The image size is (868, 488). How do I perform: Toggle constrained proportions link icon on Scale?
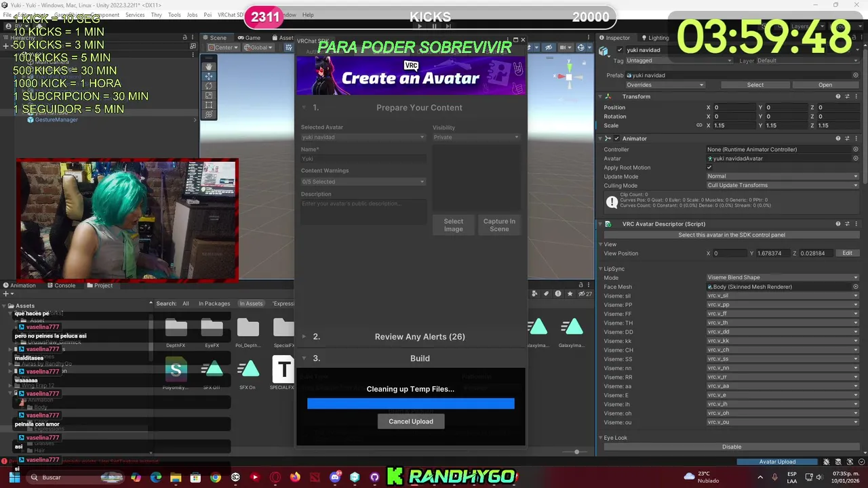pyautogui.click(x=699, y=125)
